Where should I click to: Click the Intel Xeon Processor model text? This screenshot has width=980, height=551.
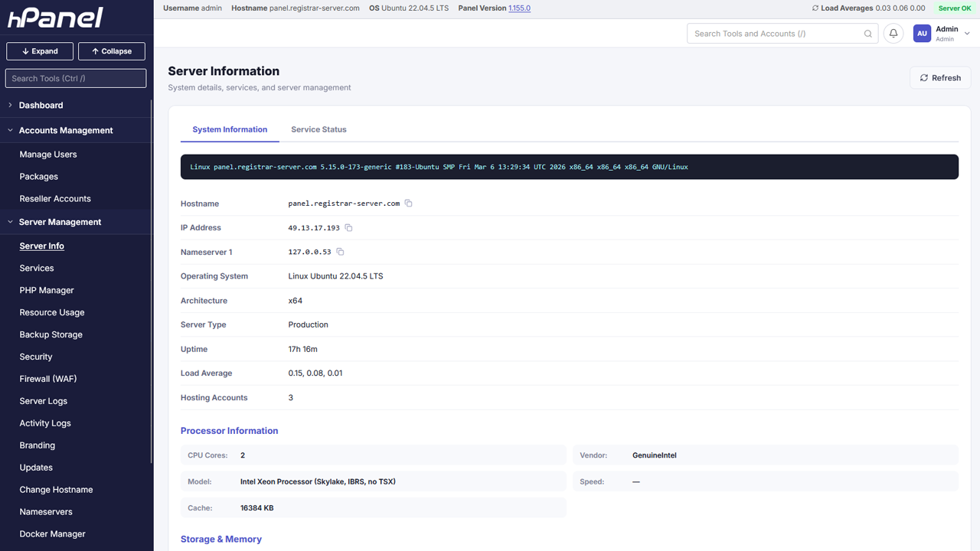[x=318, y=482]
